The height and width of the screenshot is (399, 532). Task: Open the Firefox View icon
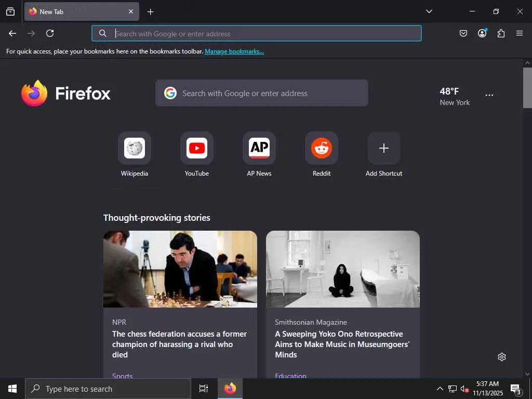10,11
